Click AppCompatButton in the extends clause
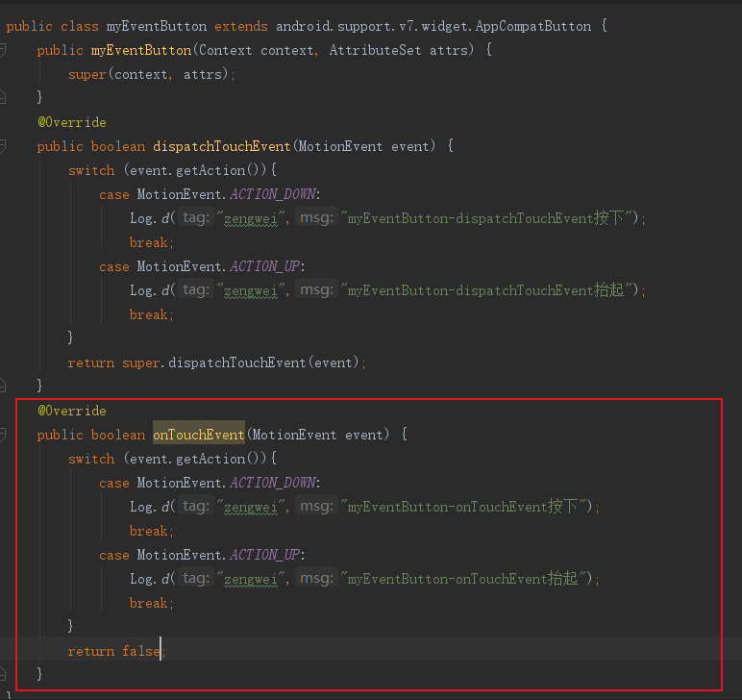The image size is (742, 700). pyautogui.click(x=532, y=26)
